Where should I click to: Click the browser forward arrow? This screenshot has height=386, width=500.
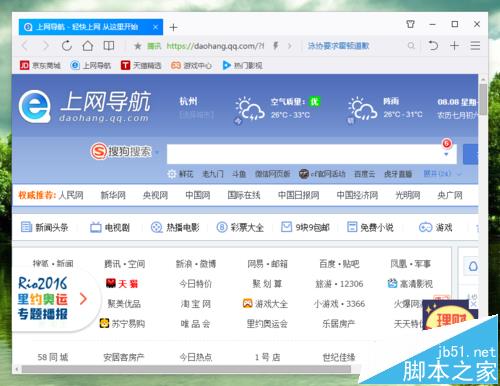[x=45, y=46]
